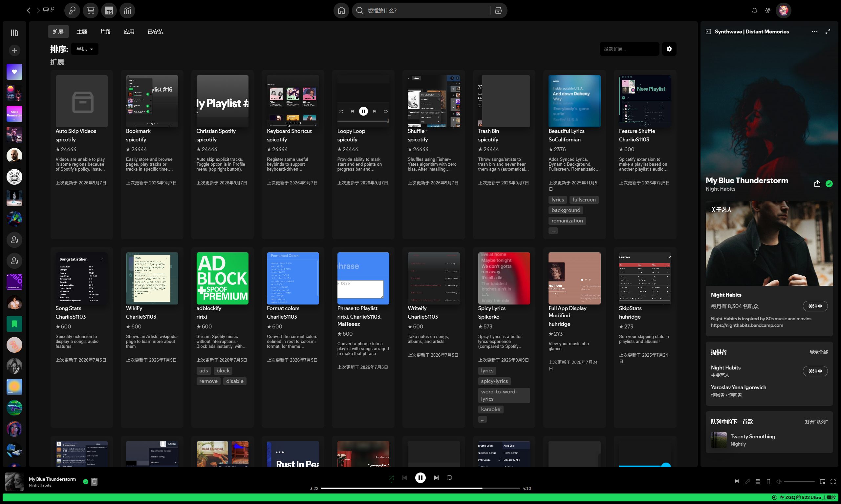Open the connect-to-device phone icon

point(768,482)
